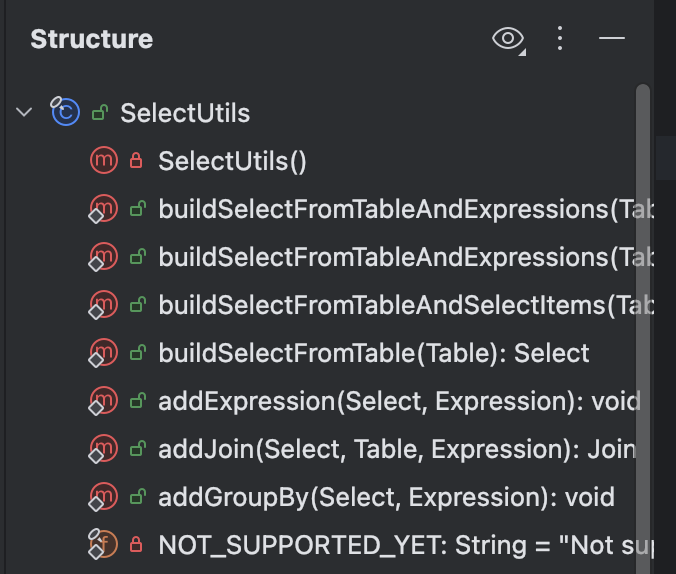This screenshot has height=574, width=676.
Task: Select addExpression(Select, Expression): void
Action: (x=399, y=401)
